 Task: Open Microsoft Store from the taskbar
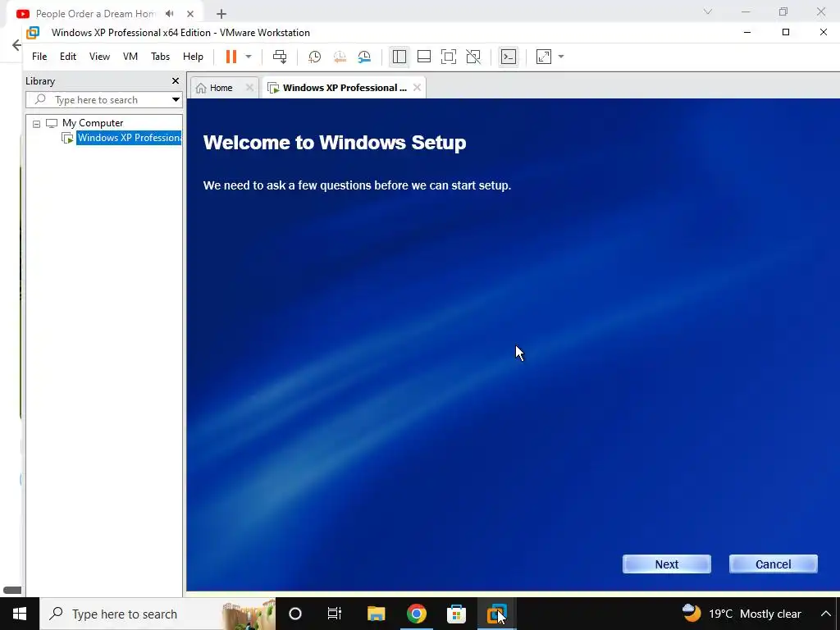click(x=456, y=614)
